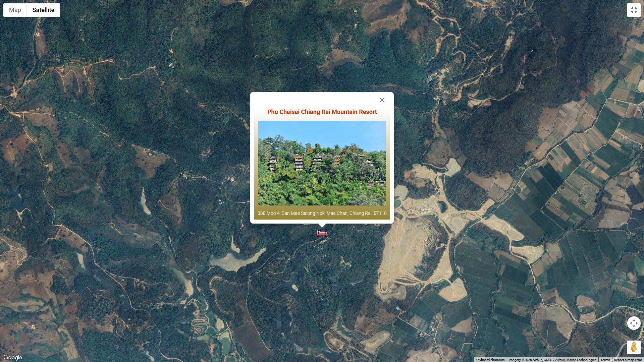644x362 pixels.
Task: Click the imagery attribution text
Action: click(x=552, y=360)
